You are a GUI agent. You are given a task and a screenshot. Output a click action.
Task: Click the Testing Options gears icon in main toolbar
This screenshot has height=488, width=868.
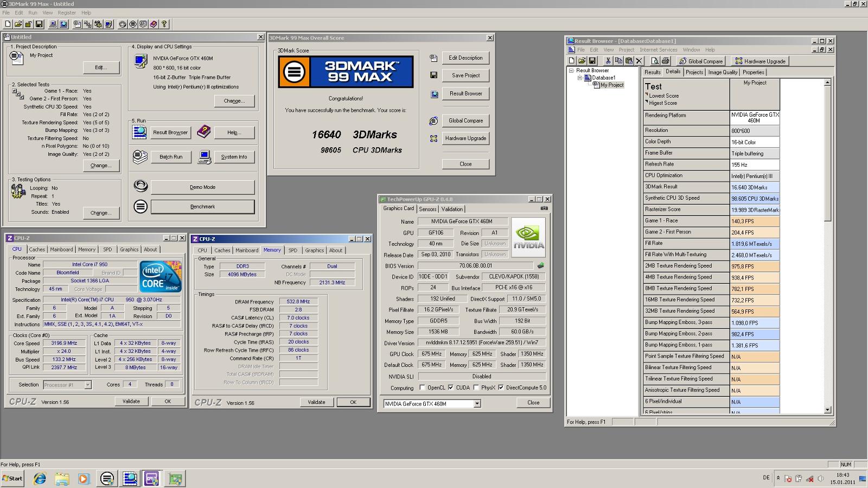coord(98,24)
